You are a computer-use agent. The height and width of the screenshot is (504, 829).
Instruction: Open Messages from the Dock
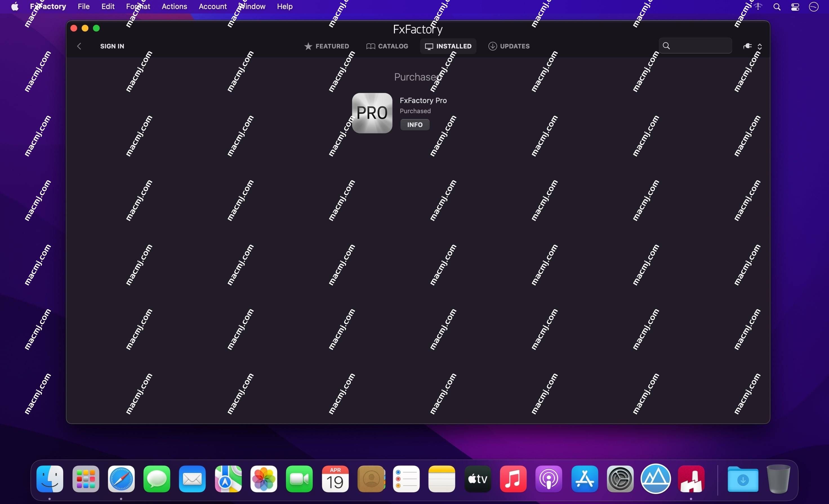157,479
